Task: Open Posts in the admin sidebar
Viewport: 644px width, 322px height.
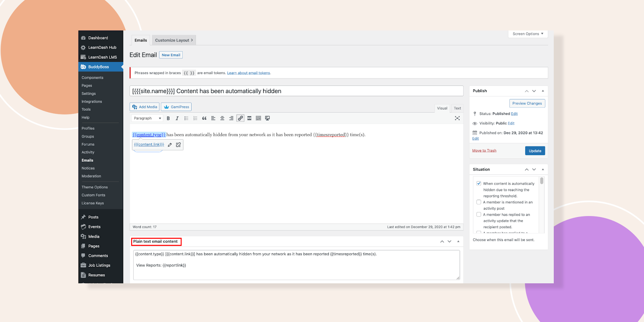Action: click(x=101, y=217)
